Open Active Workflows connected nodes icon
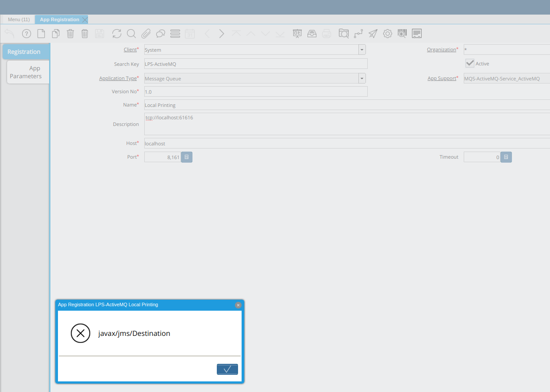Screen dimensions: 550x392 pyautogui.click(x=358, y=34)
